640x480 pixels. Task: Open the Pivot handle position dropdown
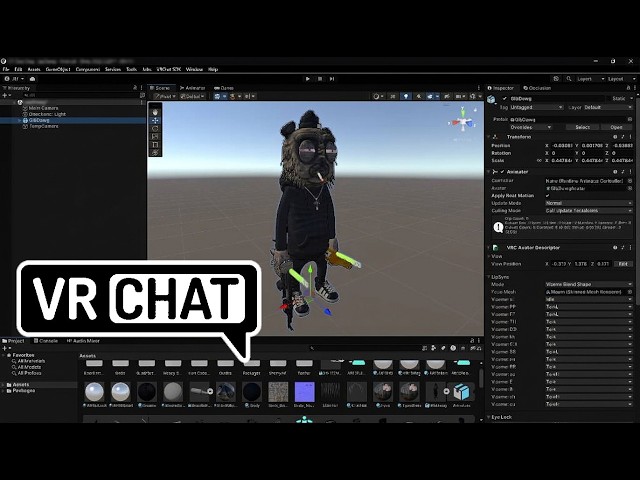pos(165,96)
